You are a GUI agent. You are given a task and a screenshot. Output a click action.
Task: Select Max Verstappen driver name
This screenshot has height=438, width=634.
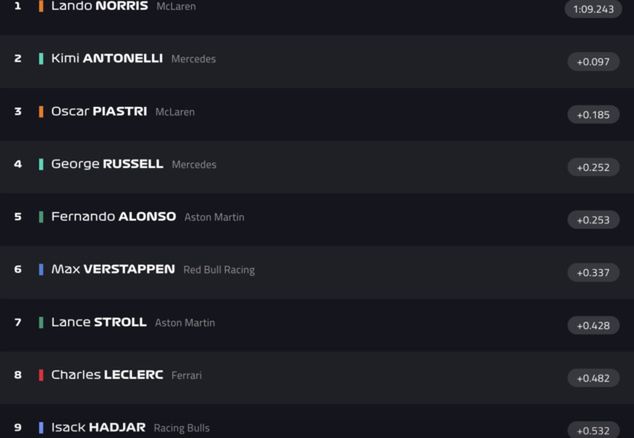click(x=113, y=269)
